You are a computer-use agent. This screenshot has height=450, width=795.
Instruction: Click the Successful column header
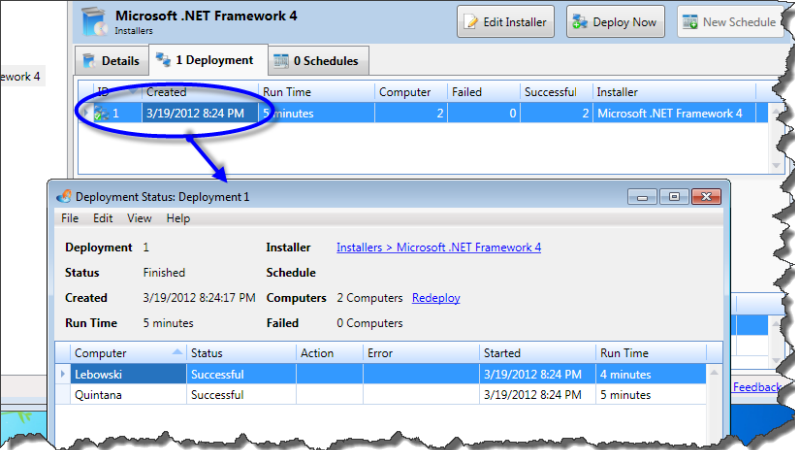[556, 92]
